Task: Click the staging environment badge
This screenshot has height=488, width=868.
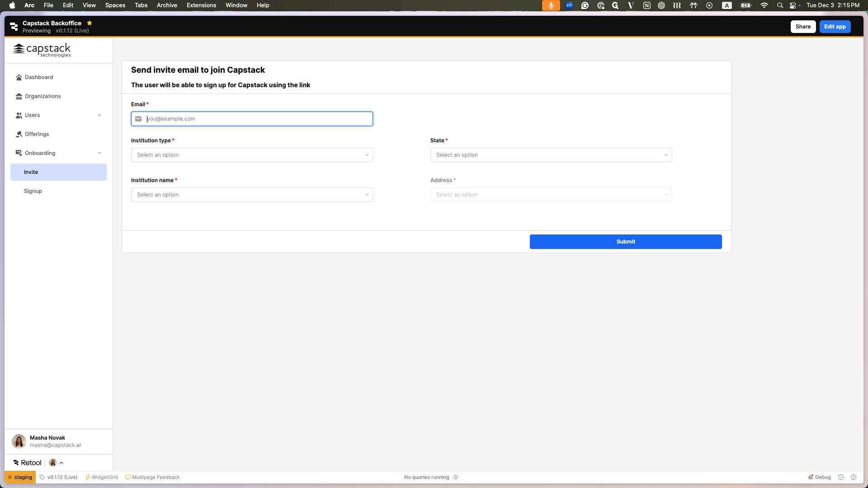Action: tap(20, 477)
